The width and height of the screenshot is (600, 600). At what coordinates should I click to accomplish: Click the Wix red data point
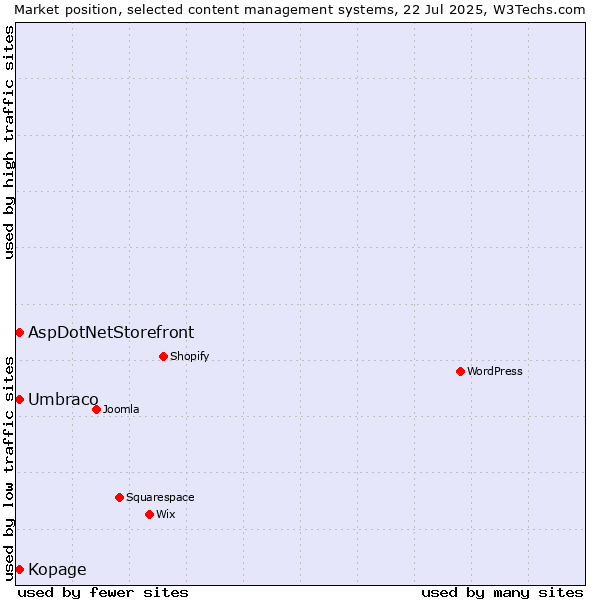[150, 515]
